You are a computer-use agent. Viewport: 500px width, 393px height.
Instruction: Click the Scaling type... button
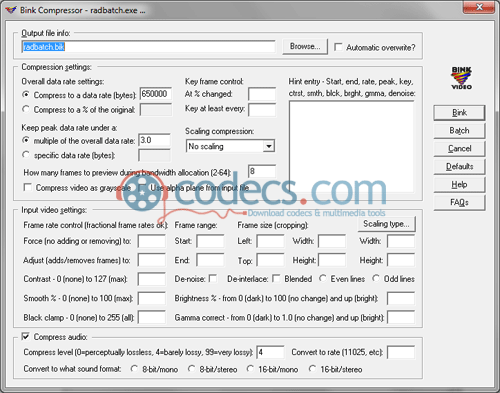386,224
